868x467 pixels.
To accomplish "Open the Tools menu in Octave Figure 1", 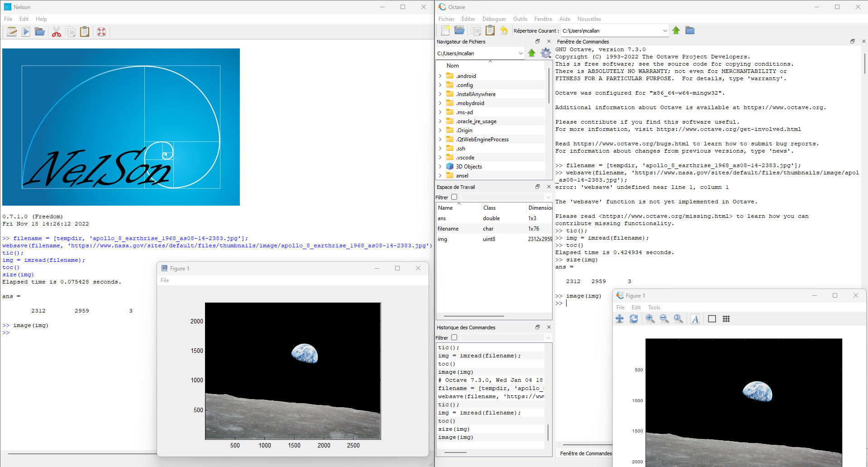I will tap(654, 308).
